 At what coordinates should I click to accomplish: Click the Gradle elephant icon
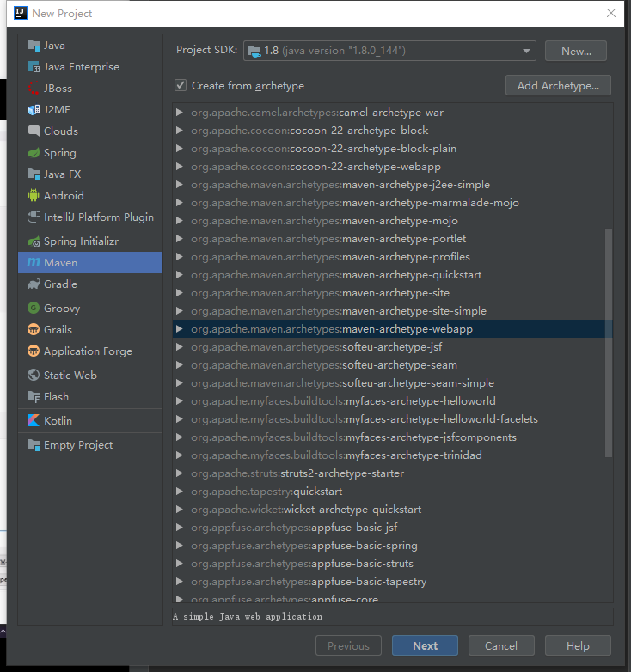pyautogui.click(x=34, y=284)
